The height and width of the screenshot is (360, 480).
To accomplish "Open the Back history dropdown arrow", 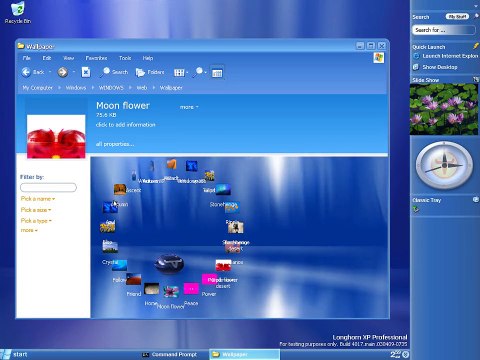I will 50,72.
